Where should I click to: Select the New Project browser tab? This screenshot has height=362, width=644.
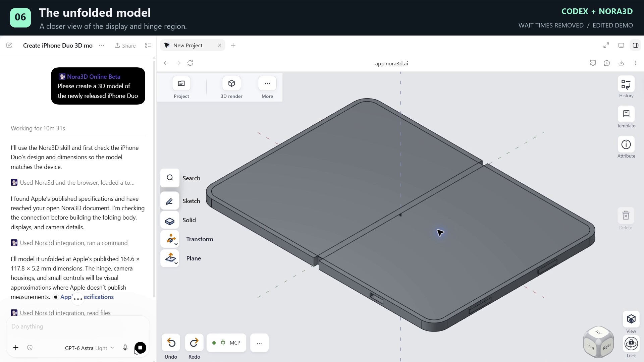(193, 45)
